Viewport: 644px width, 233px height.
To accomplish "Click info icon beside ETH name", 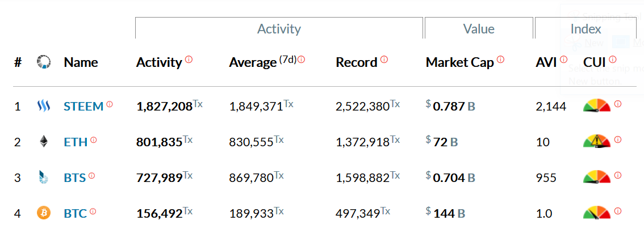I will [94, 140].
